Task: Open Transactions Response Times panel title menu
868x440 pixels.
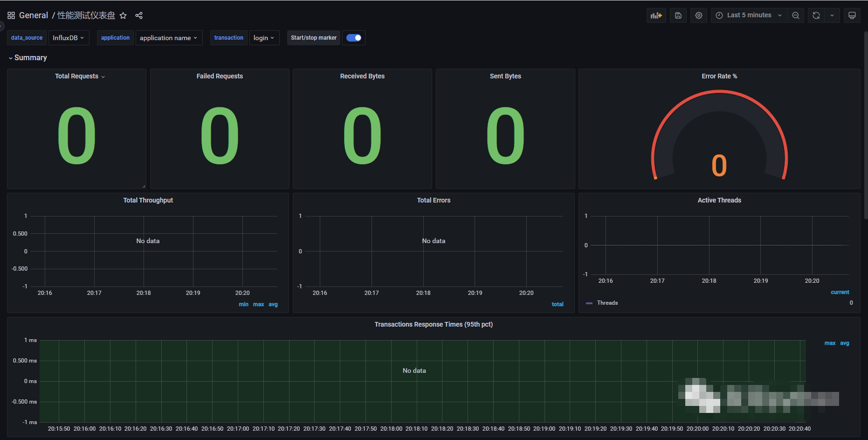Action: coord(434,324)
